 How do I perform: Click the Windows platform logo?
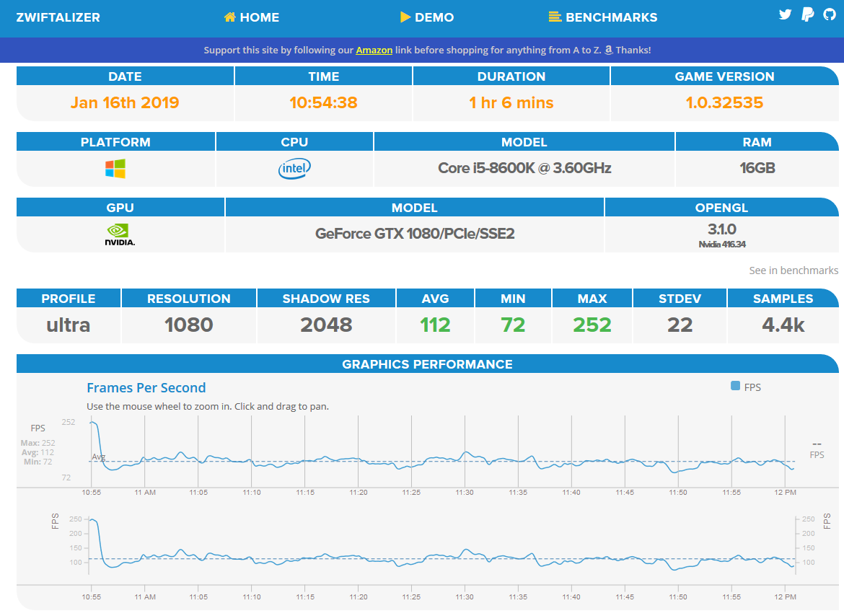[x=115, y=168]
